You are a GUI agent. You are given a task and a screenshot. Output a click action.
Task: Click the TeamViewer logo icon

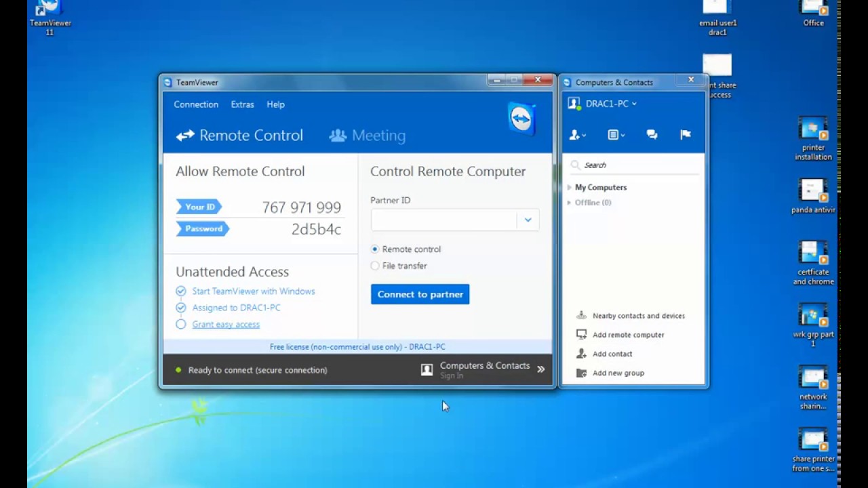(x=521, y=119)
